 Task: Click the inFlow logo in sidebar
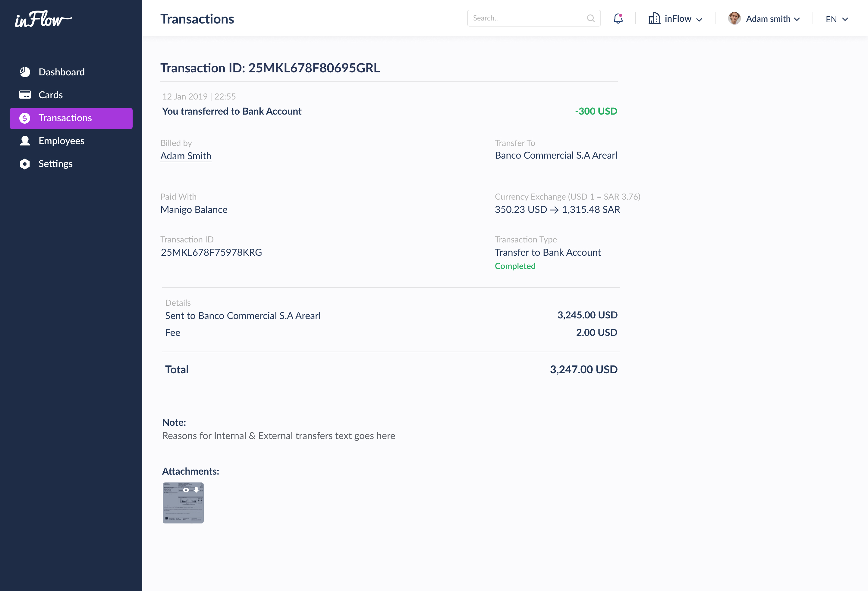point(43,19)
